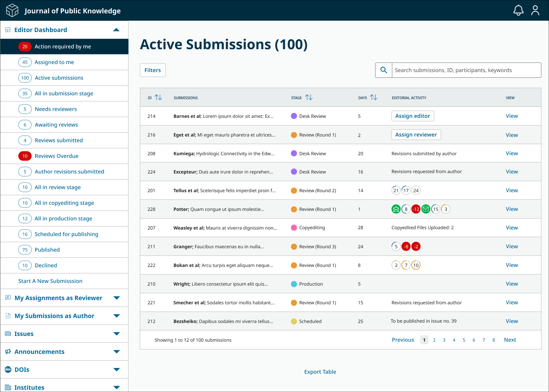
Task: Collapse the Editor Dashboard section
Action: [x=116, y=30]
